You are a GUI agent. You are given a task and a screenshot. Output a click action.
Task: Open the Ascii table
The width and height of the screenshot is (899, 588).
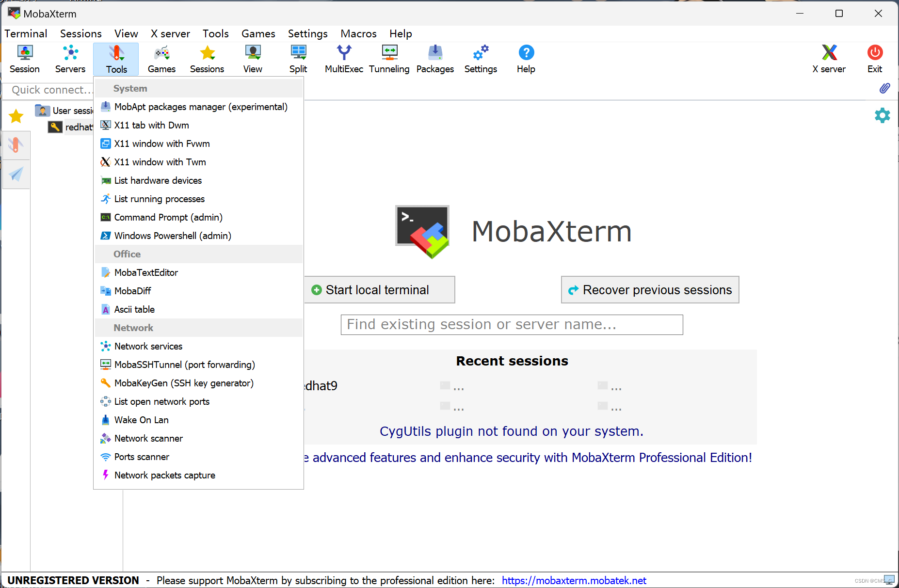click(199, 309)
